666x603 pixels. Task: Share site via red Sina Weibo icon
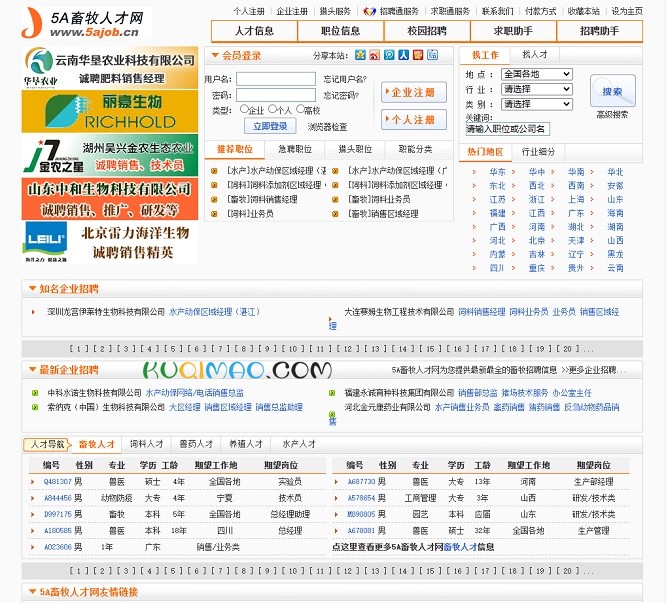click(x=375, y=55)
